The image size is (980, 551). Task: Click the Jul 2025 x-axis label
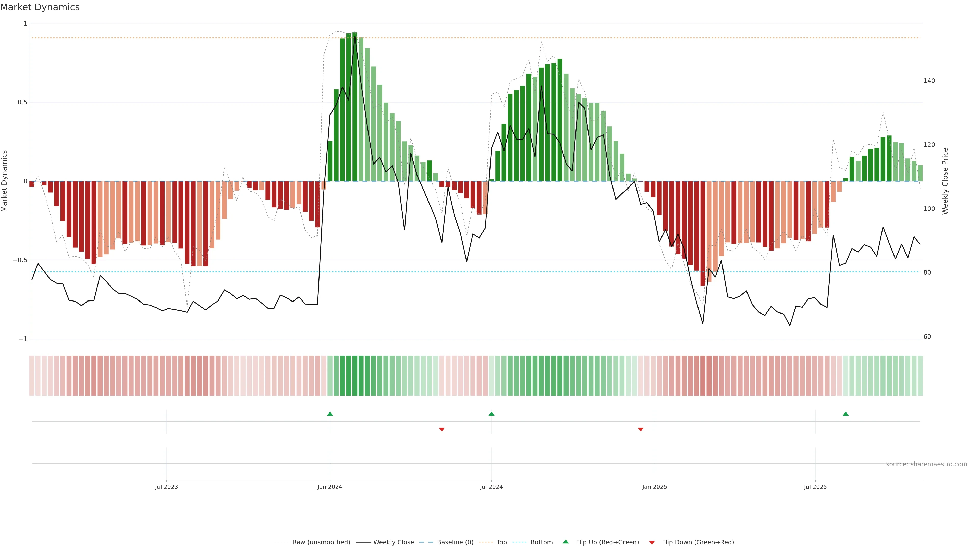[815, 487]
